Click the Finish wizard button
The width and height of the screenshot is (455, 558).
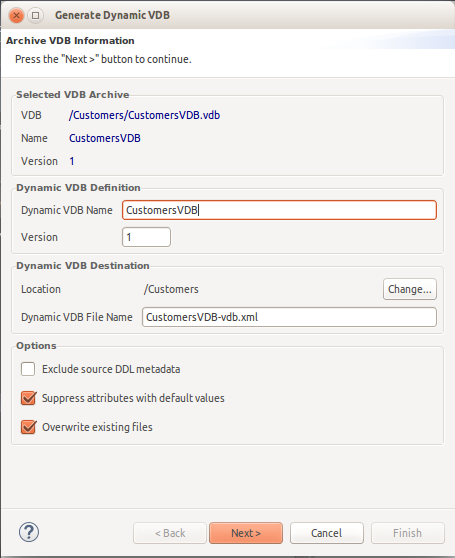pyautogui.click(x=408, y=533)
